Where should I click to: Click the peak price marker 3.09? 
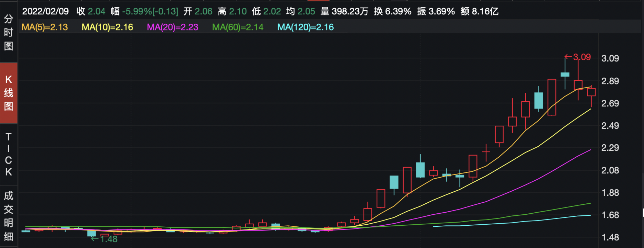pos(578,57)
